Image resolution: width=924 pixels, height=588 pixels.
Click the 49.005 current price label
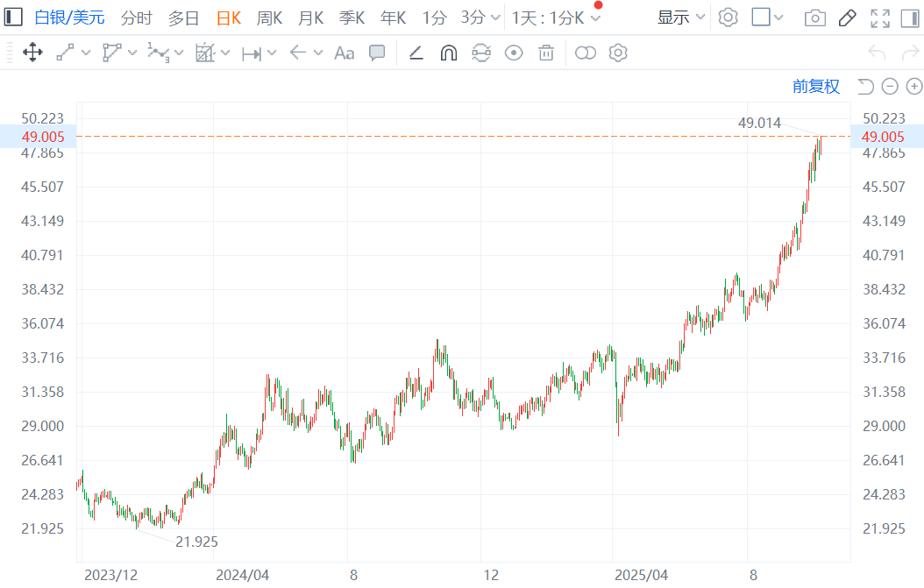coord(883,136)
